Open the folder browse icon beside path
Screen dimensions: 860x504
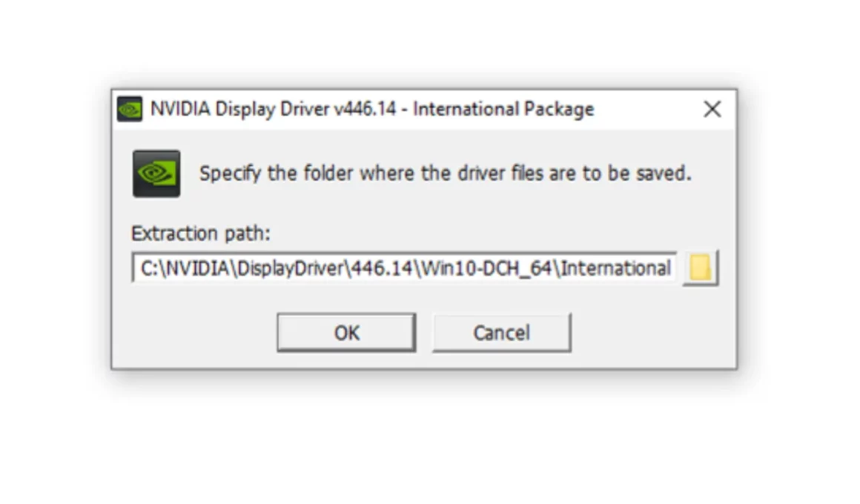[701, 268]
